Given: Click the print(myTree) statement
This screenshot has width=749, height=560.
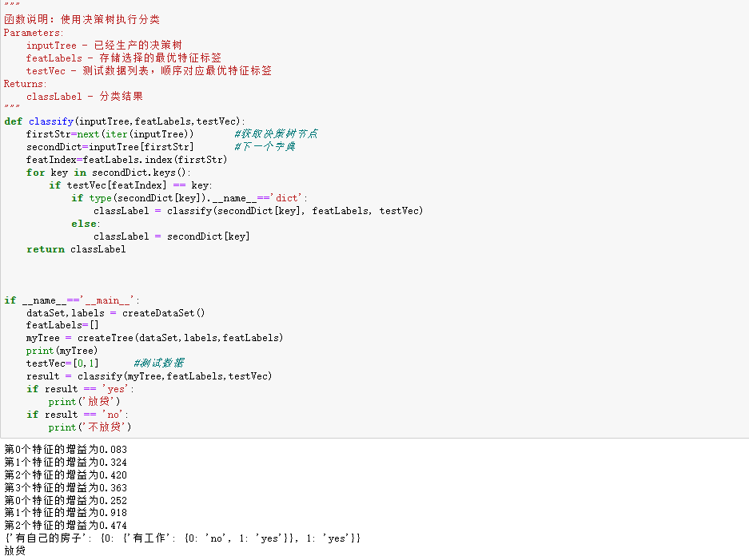Looking at the screenshot, I should 62,351.
